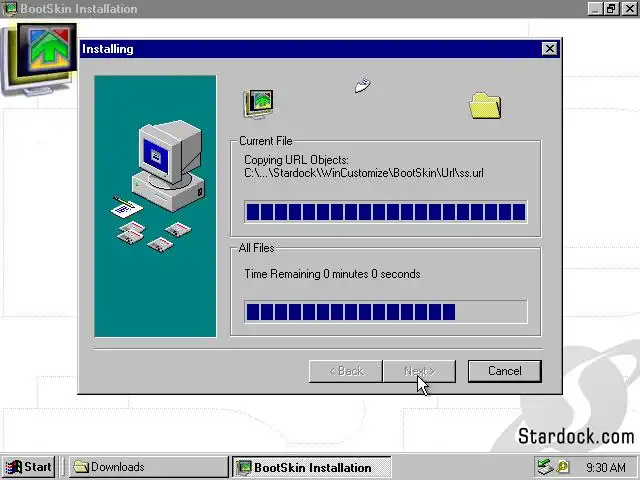The width and height of the screenshot is (640, 480).
Task: Click the Stardock.com text
Action: 576,436
